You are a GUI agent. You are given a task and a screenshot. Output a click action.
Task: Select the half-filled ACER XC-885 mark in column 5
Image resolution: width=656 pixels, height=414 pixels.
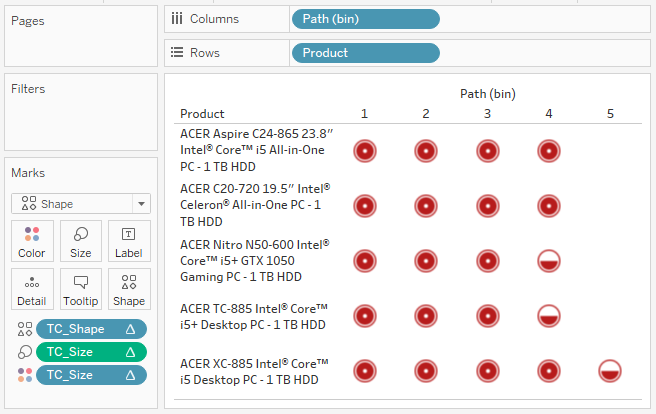tap(610, 371)
